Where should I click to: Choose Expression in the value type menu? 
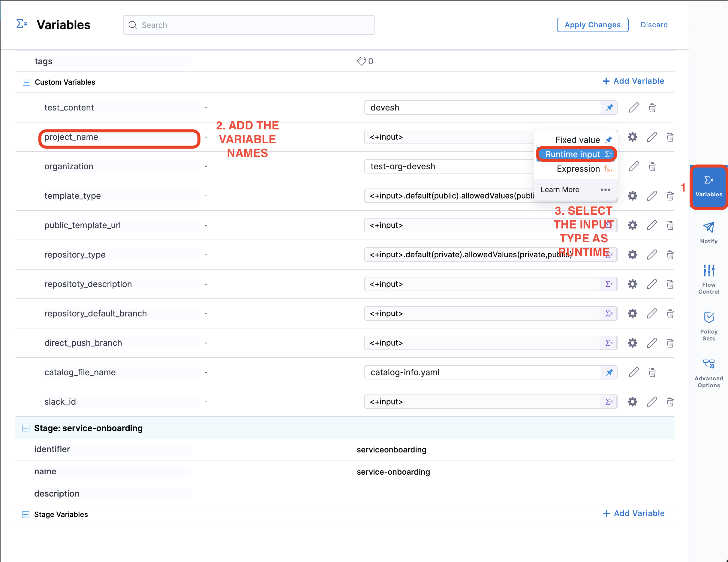click(579, 169)
